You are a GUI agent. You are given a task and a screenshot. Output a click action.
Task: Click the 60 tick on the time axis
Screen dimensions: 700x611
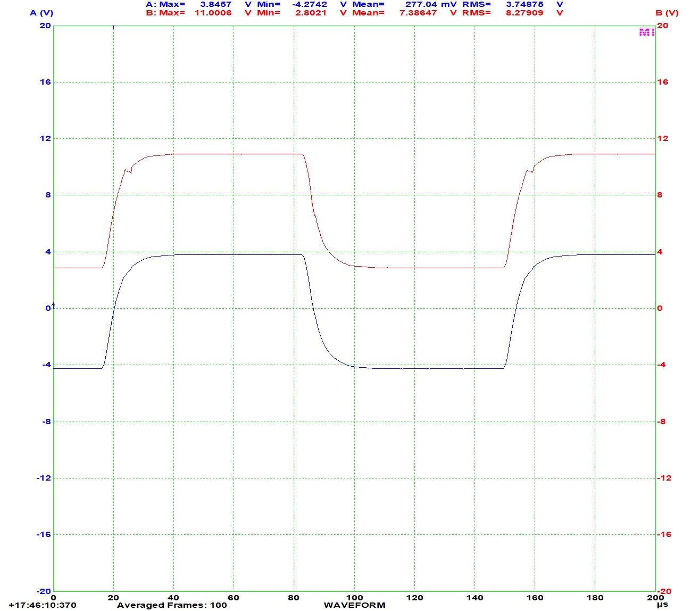coord(234,598)
